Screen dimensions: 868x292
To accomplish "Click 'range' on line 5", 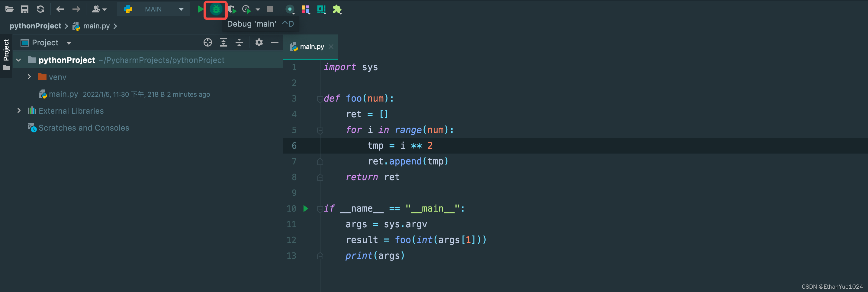I will pyautogui.click(x=408, y=130).
